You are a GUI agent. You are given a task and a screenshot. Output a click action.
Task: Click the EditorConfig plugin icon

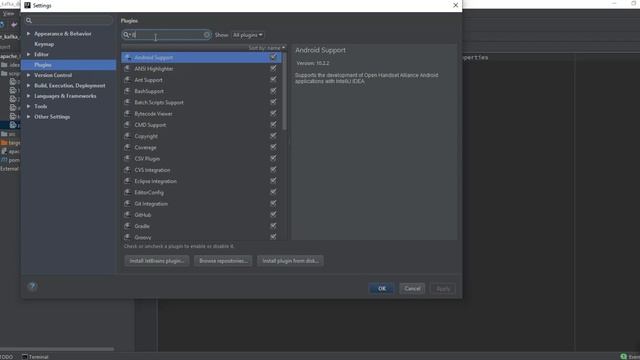127,192
